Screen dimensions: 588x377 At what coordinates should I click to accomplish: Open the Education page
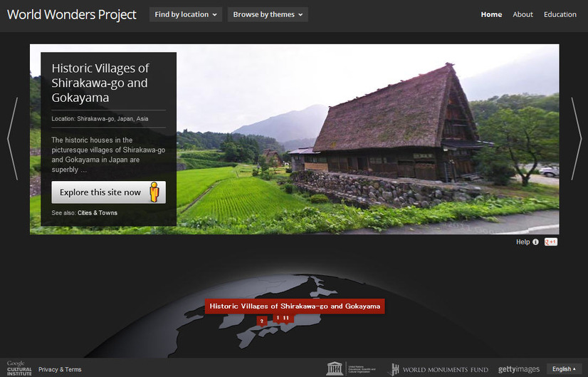tap(560, 15)
